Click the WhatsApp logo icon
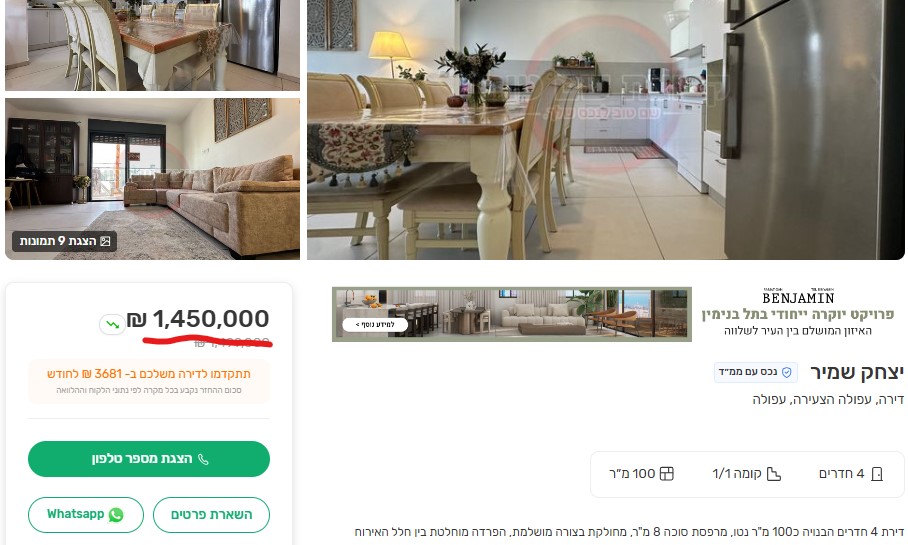 pos(116,514)
